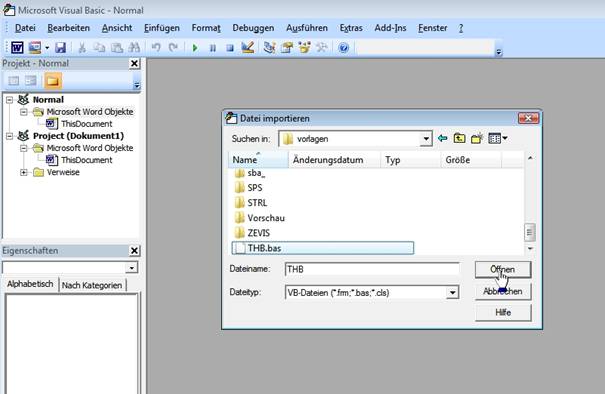The image size is (605, 394).
Task: Click the Insert UserForm toolbar icon
Action: pos(35,47)
